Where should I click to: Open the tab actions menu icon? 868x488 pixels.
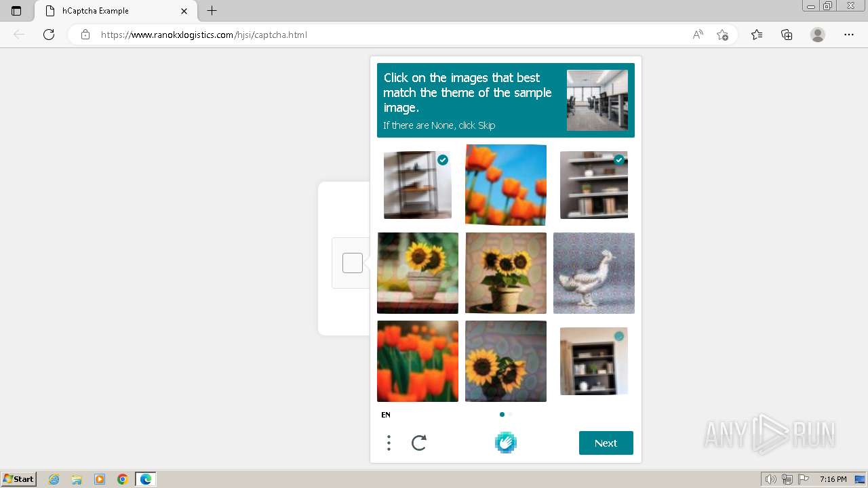click(x=16, y=11)
